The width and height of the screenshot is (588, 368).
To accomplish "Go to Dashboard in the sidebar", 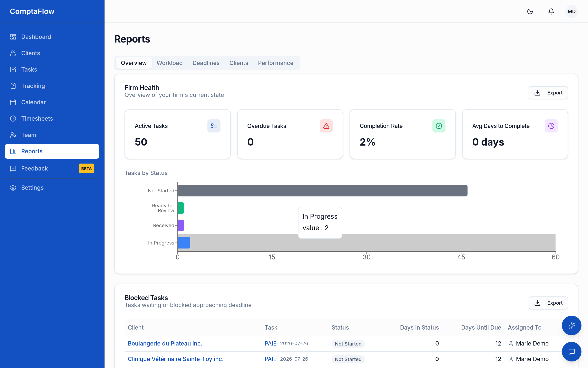I will point(52,37).
